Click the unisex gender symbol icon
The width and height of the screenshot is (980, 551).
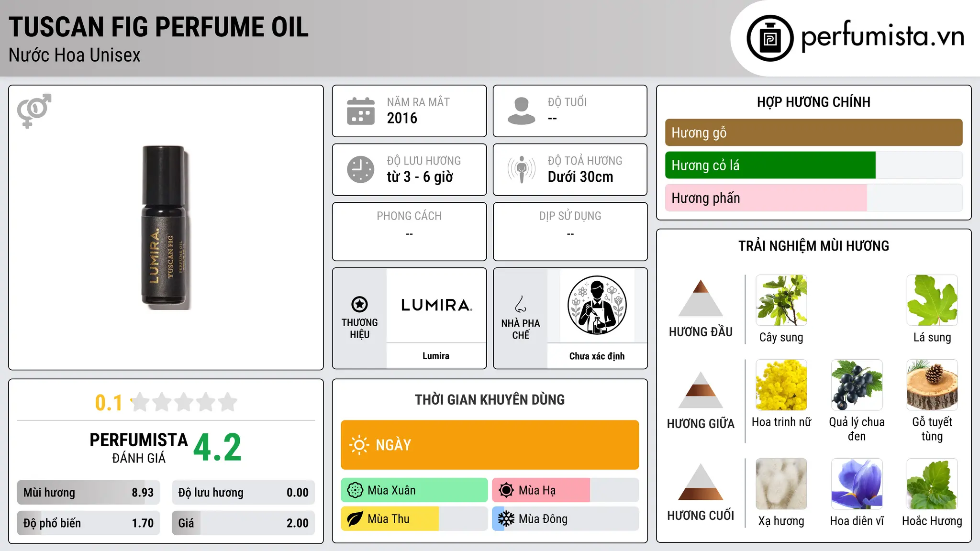pyautogui.click(x=34, y=110)
